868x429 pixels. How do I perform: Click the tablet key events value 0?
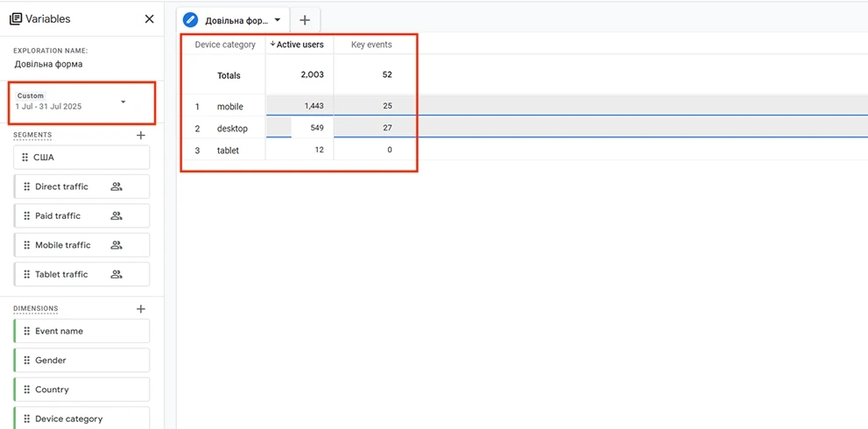coord(390,150)
